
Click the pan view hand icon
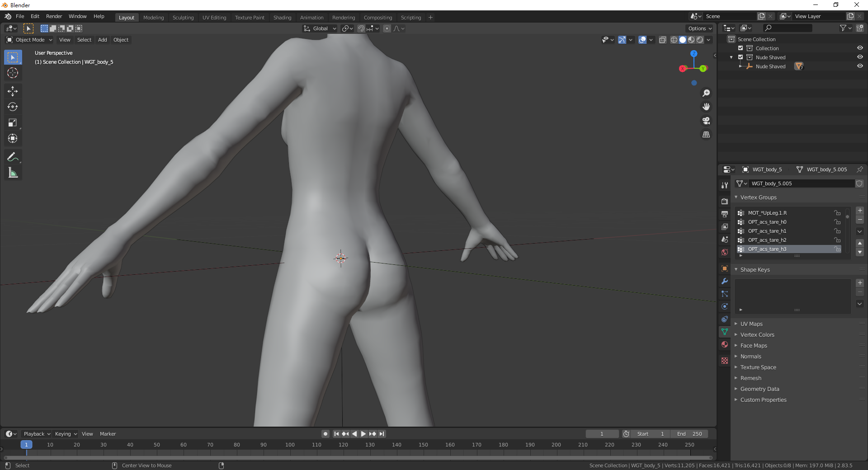(706, 107)
